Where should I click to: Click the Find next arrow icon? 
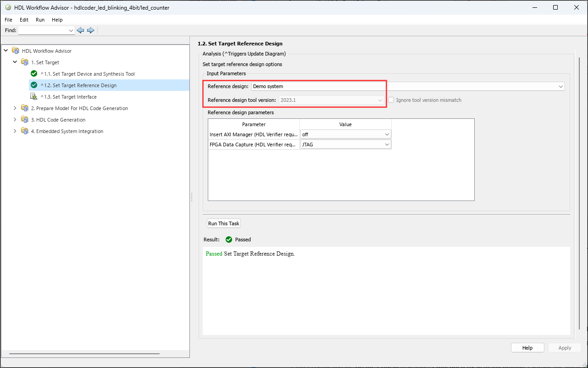[x=91, y=30]
